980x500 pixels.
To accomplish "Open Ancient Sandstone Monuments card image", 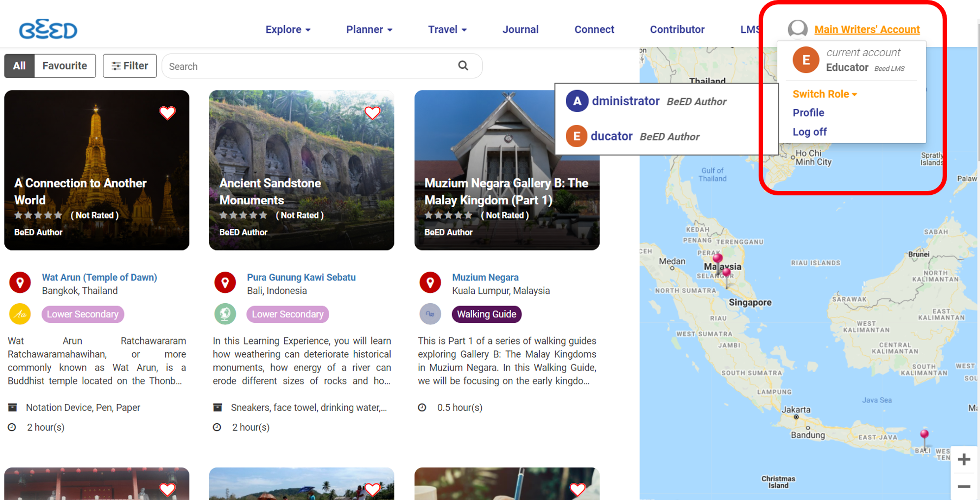I will pos(302,170).
